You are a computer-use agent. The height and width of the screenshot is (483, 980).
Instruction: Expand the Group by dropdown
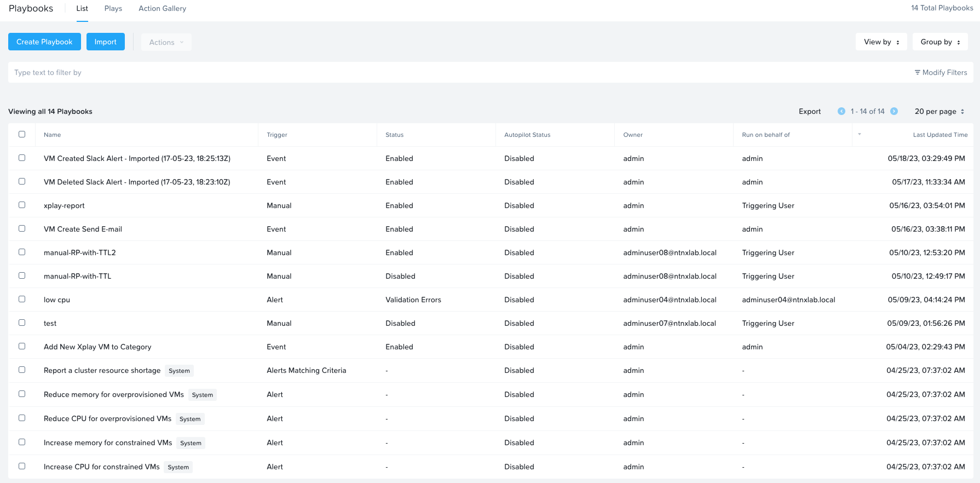point(939,42)
